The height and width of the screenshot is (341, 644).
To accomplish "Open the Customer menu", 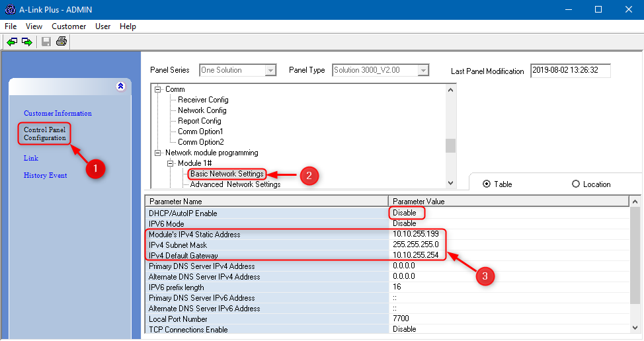I will 69,26.
